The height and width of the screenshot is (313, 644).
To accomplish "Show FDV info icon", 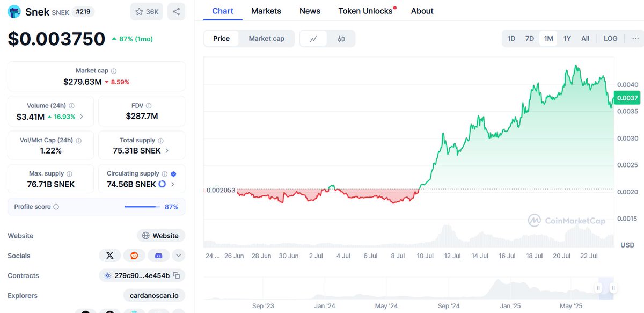I will coord(149,106).
